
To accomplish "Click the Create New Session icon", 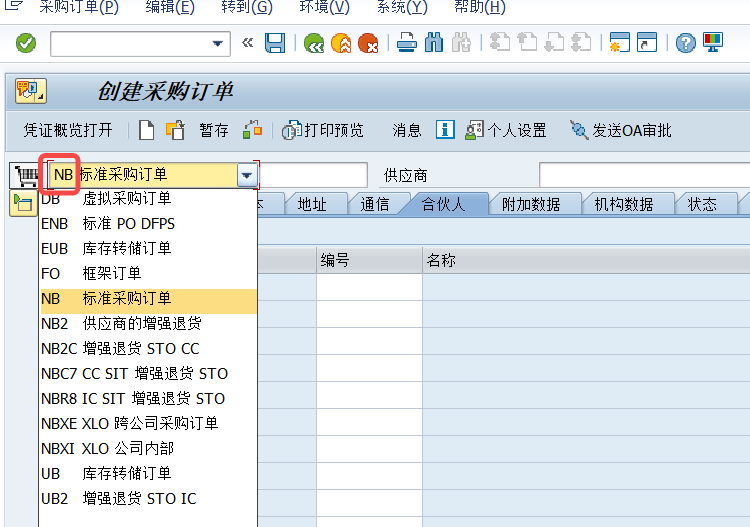I will coord(619,44).
